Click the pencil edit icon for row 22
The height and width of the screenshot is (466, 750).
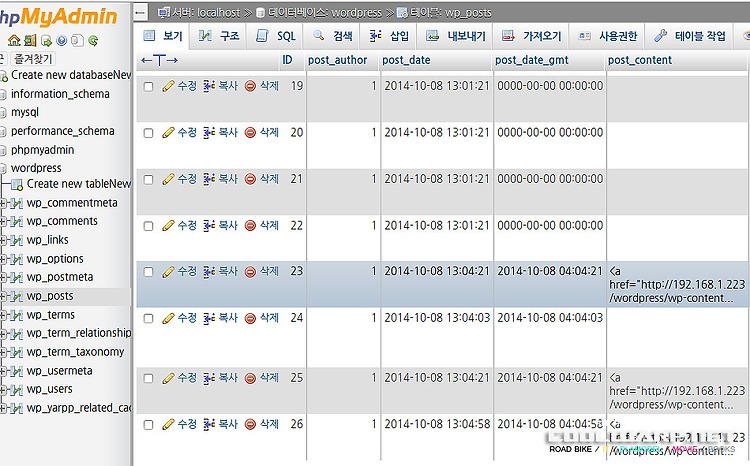[x=168, y=225]
